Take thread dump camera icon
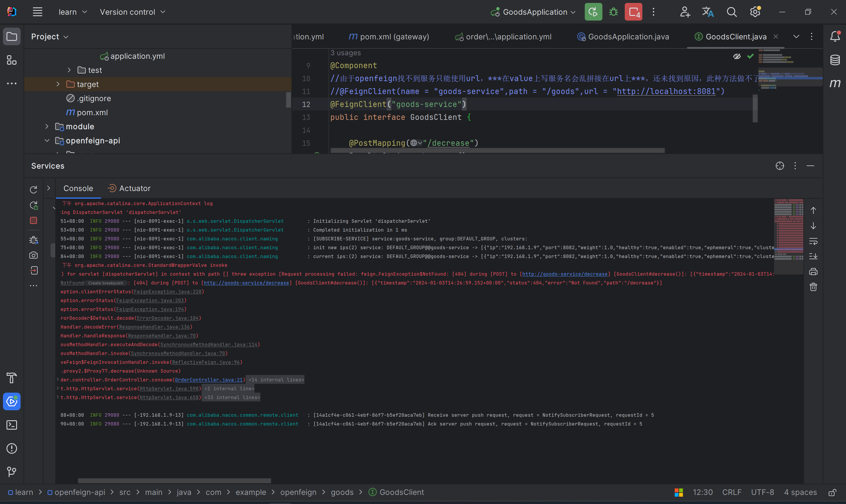This screenshot has width=846, height=504. pos(33,255)
